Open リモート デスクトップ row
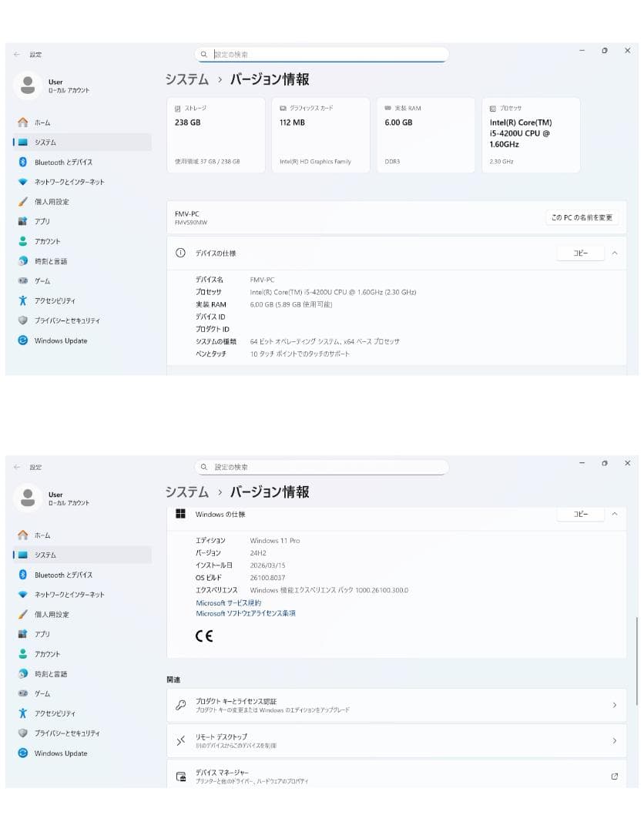Image resolution: width=644 pixels, height=832 pixels. coord(396,741)
